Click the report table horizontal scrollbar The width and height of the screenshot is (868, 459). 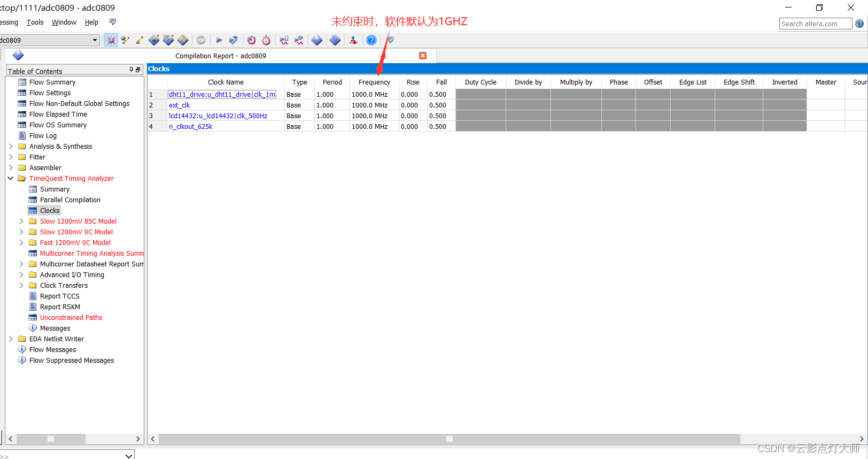(x=449, y=439)
